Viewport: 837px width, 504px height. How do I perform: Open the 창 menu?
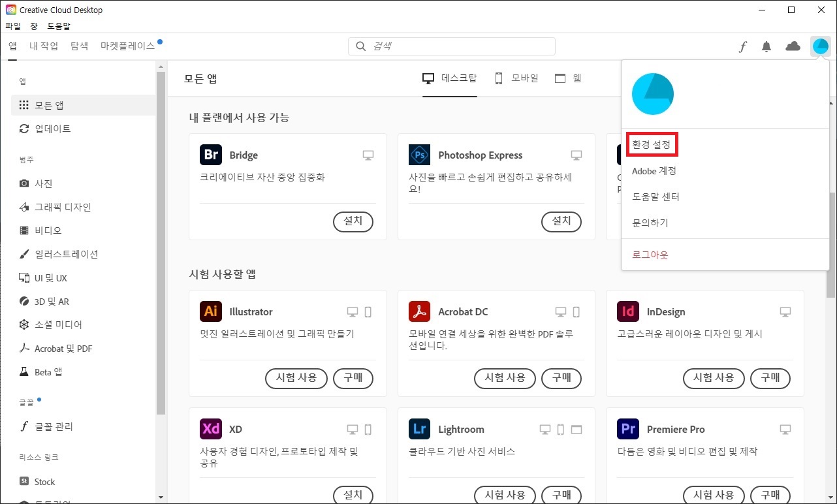pos(34,26)
